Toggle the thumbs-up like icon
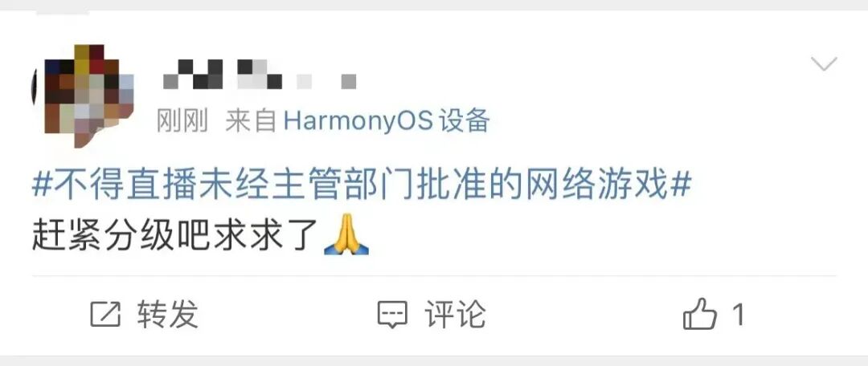The height and width of the screenshot is (366, 868). 700,314
